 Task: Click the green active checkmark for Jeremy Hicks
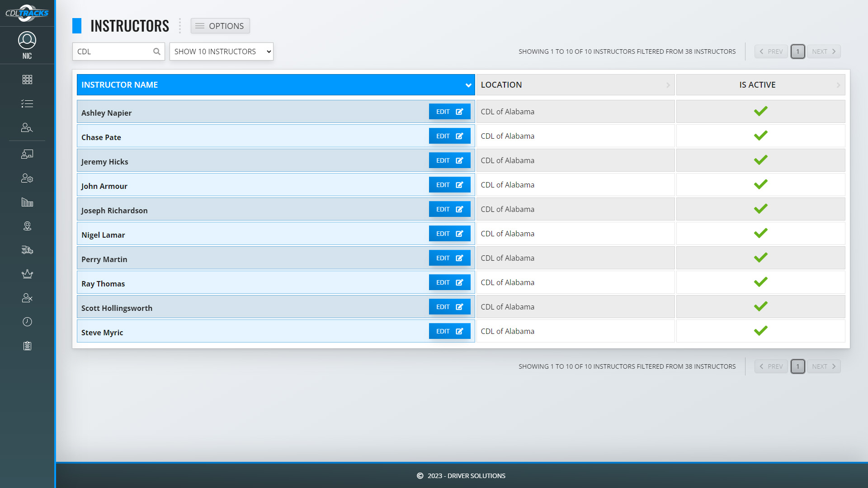coord(761,160)
